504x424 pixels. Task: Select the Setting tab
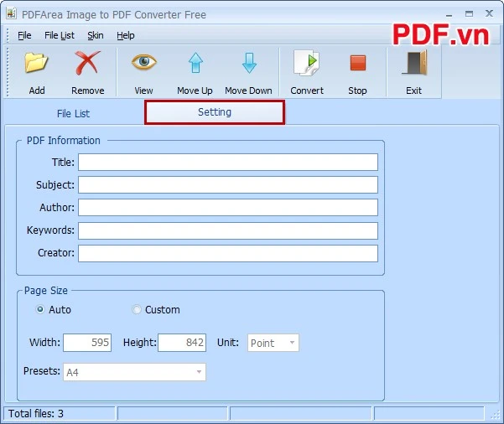pos(215,112)
